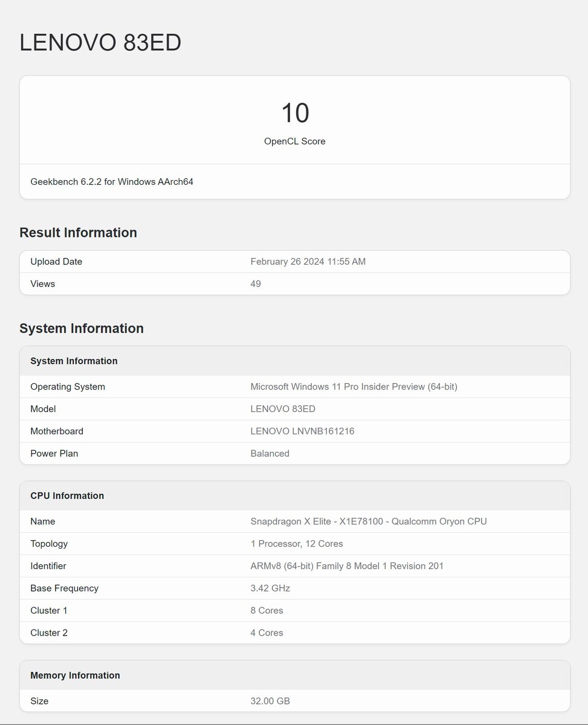Click Geekbench 6.2.2 for Windows AArch64 text

[x=112, y=181]
